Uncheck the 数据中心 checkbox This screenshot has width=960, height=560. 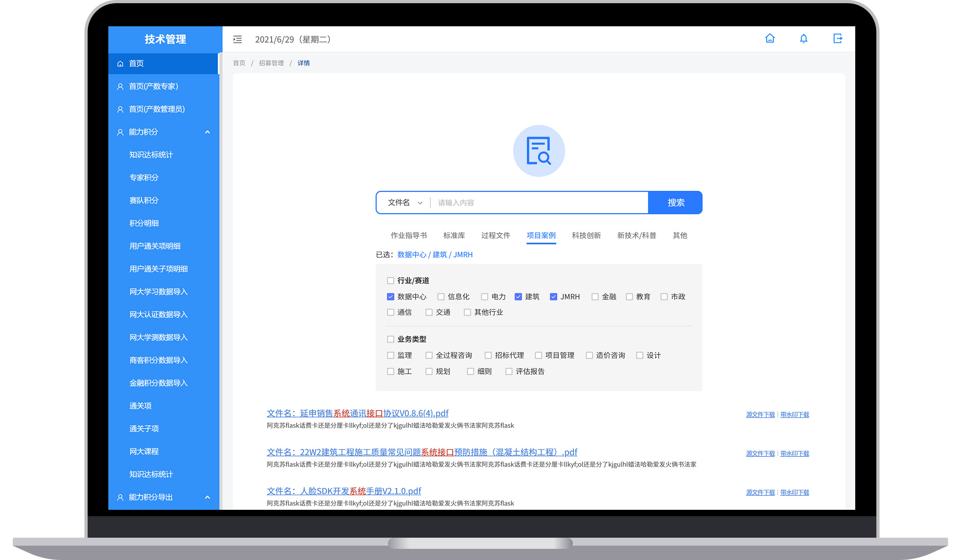pos(390,297)
